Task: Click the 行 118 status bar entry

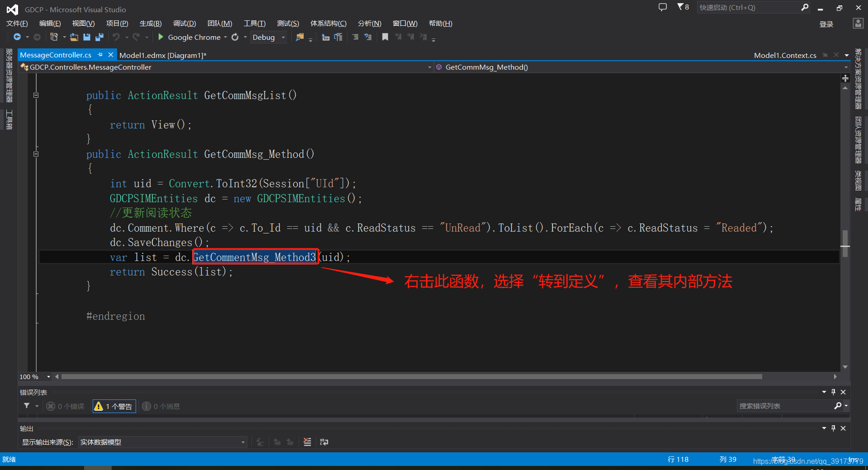Action: tap(678, 459)
